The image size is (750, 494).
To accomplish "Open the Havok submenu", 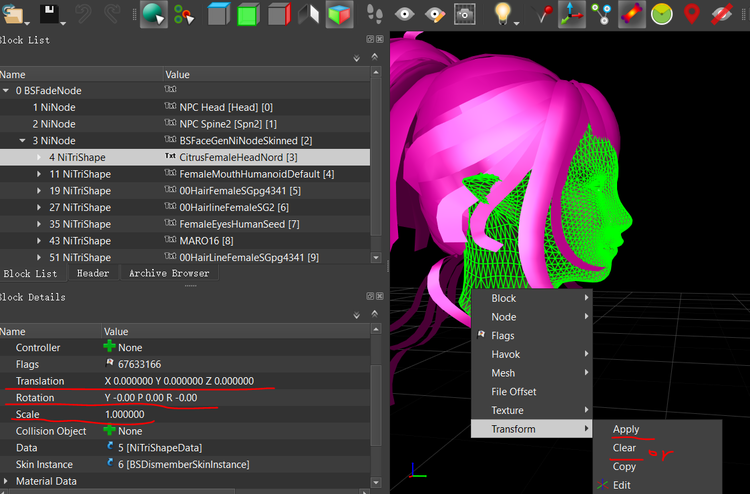I will [x=531, y=354].
